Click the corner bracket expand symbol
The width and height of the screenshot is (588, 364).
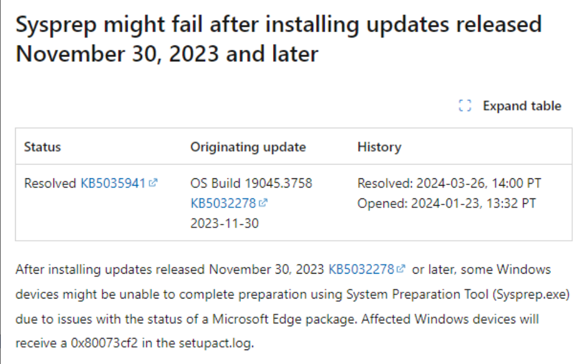tap(465, 106)
